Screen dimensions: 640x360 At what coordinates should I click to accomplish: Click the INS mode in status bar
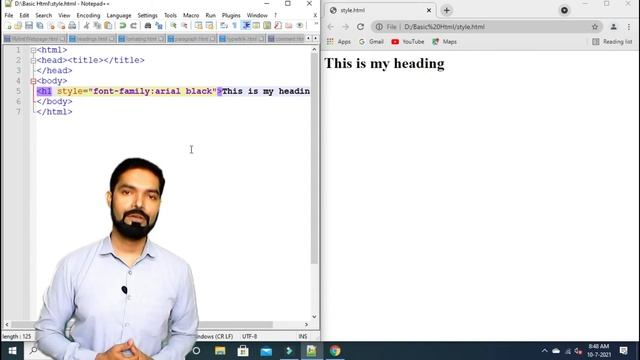[x=302, y=337]
